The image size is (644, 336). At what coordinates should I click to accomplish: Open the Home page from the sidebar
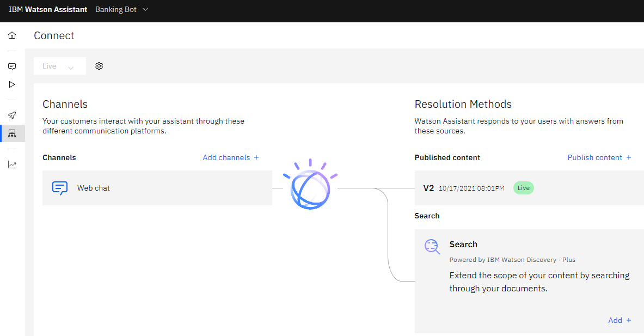(x=12, y=35)
